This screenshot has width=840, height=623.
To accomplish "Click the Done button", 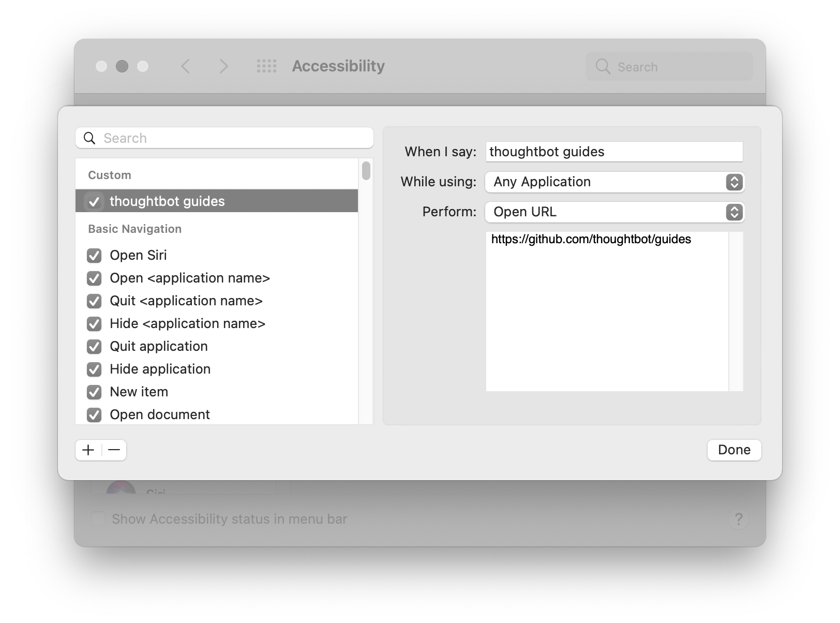I will [734, 450].
